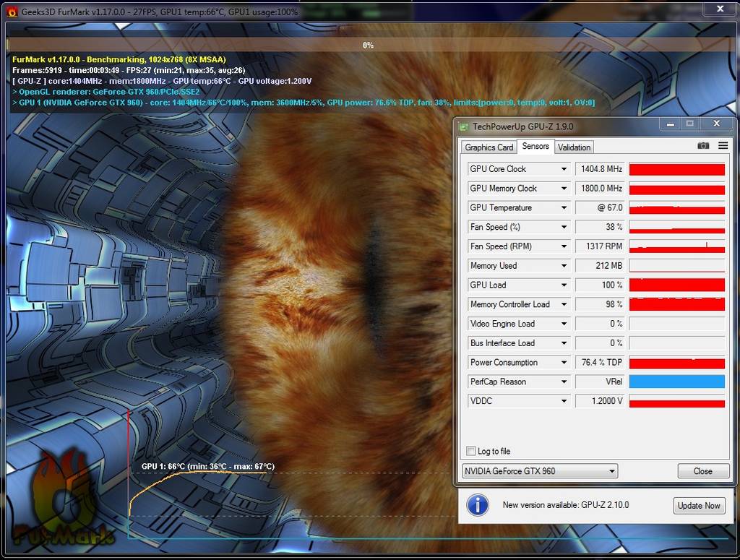Open the Fan Speed (%) sensor dropdown
The image size is (740, 560).
click(x=564, y=227)
